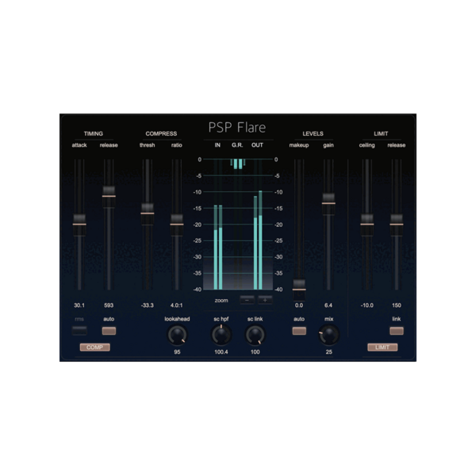Image resolution: width=476 pixels, height=476 pixels.
Task: Click the gain value 6.4
Action: coord(328,305)
